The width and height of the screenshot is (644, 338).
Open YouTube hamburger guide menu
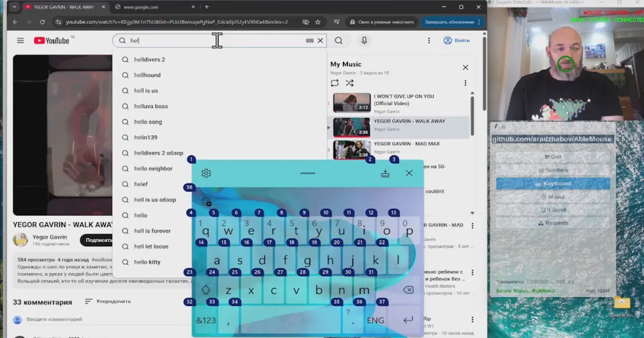click(20, 41)
